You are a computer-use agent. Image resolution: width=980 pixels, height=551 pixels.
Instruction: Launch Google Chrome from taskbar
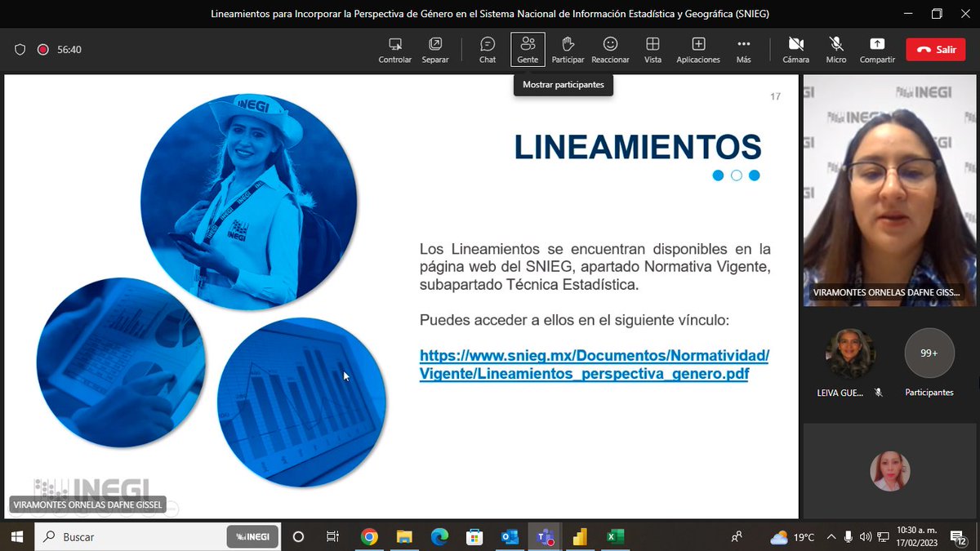pos(369,536)
